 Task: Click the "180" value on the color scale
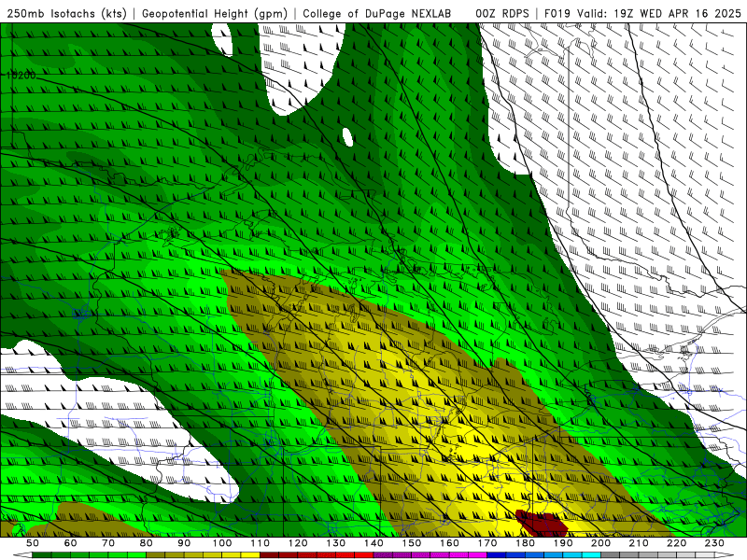coord(525,543)
